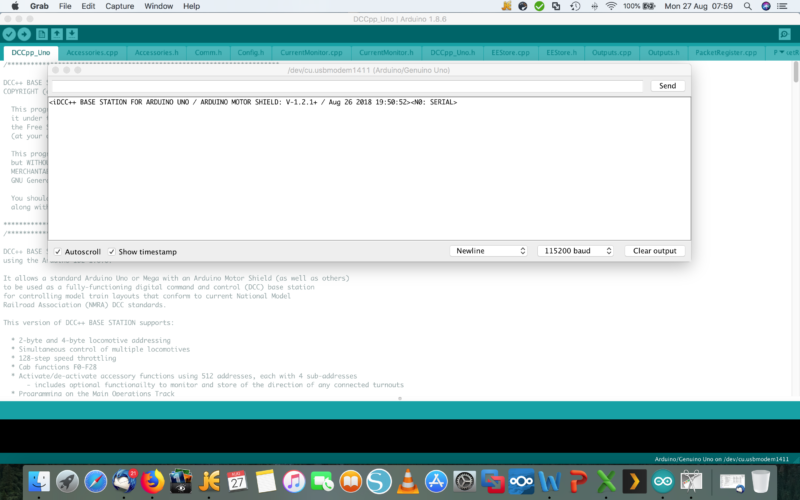Click Time Machine icon in menu bar

click(576, 6)
